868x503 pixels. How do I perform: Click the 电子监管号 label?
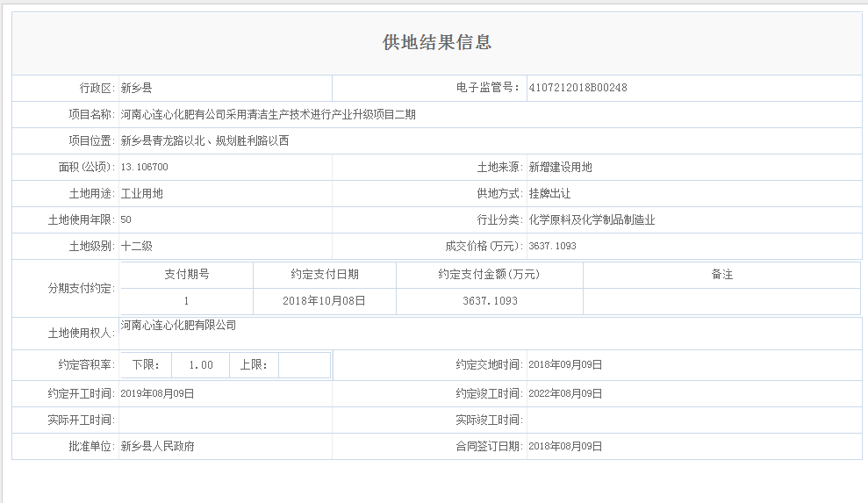(488, 88)
